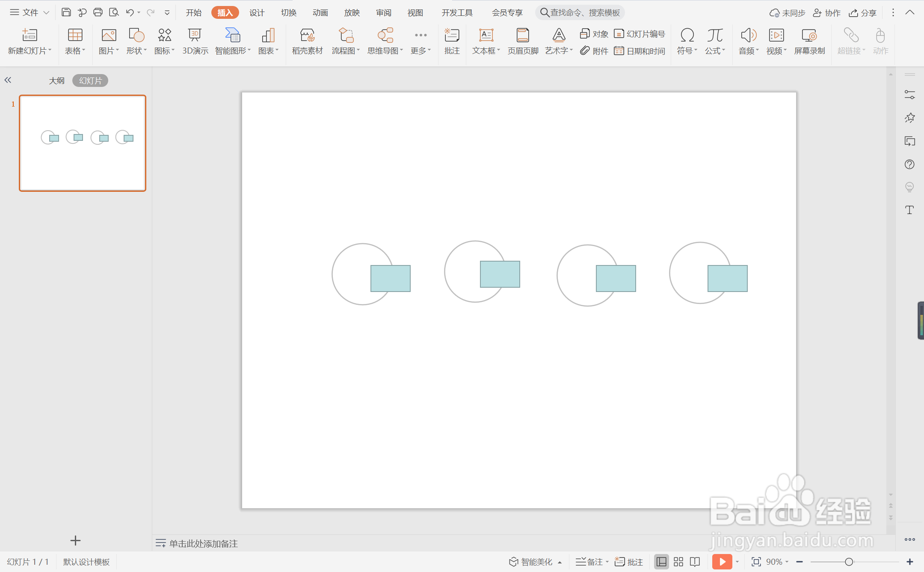This screenshot has width=924, height=572.
Task: Click the Print icon
Action: pyautogui.click(x=98, y=12)
